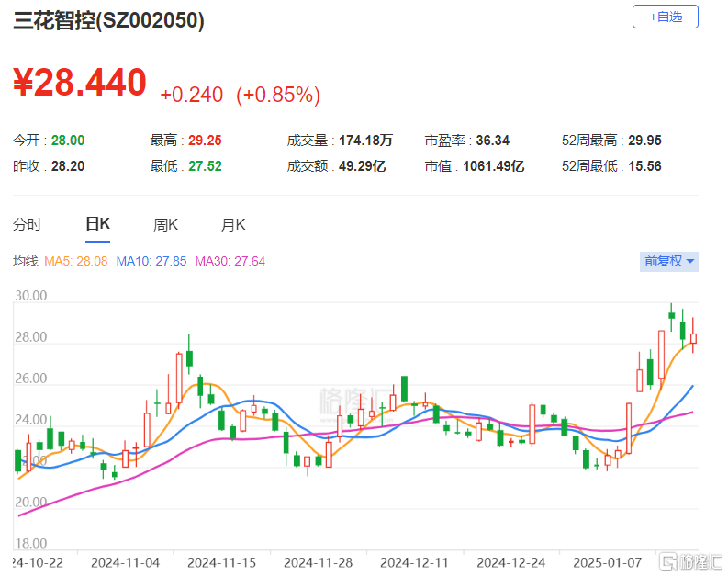Click the 最高 value 29.25
The width and height of the screenshot is (728, 577).
click(205, 141)
